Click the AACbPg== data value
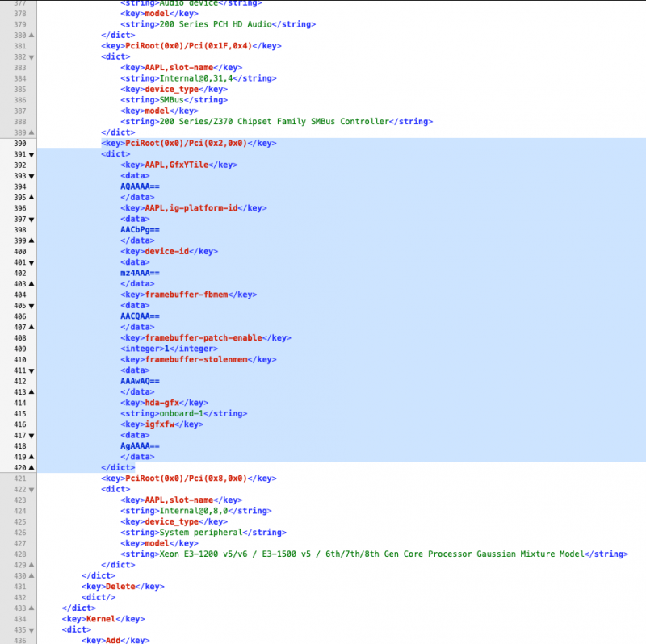The width and height of the screenshot is (646, 644). tap(140, 230)
